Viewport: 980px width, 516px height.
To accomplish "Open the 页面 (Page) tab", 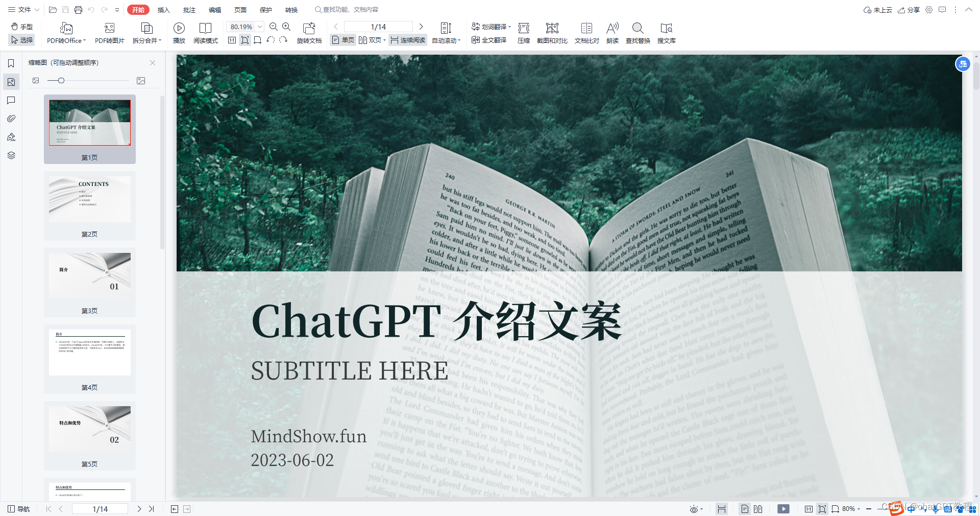I will click(240, 10).
